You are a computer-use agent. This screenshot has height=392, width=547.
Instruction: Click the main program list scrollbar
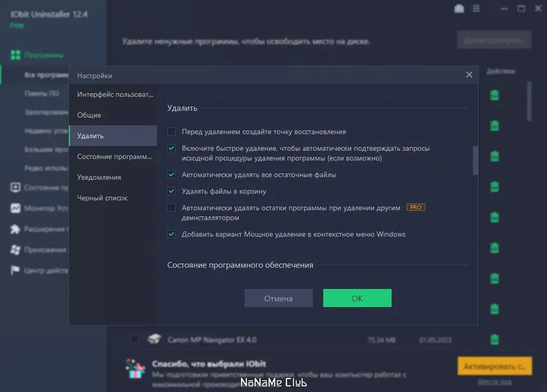(529, 101)
